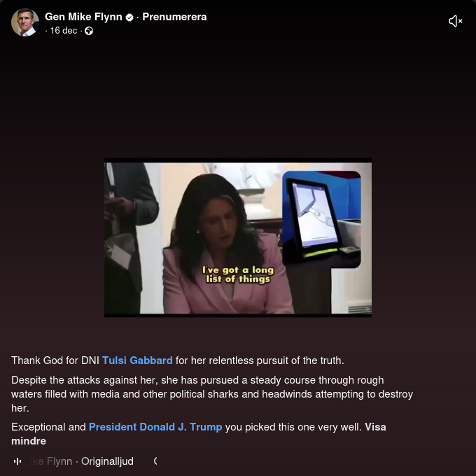Click the partially visible icon after Originalljud
Screen dimensions: 476x476
(x=155, y=461)
